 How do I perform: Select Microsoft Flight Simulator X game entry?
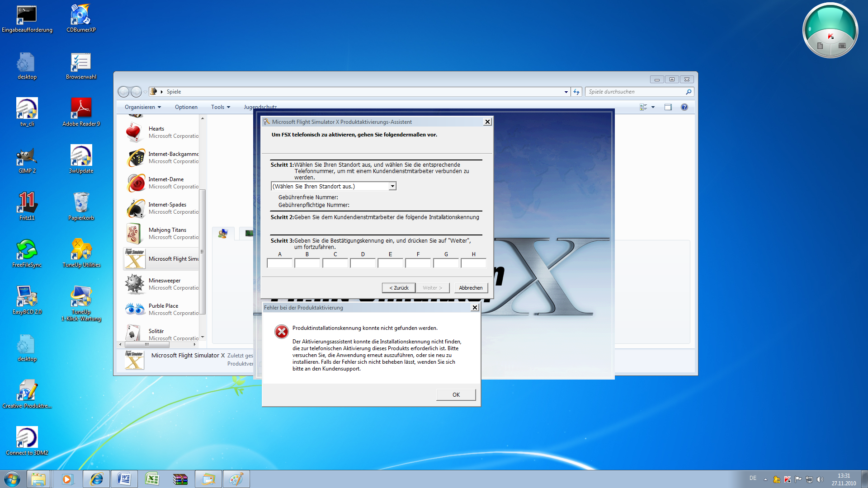click(x=161, y=259)
